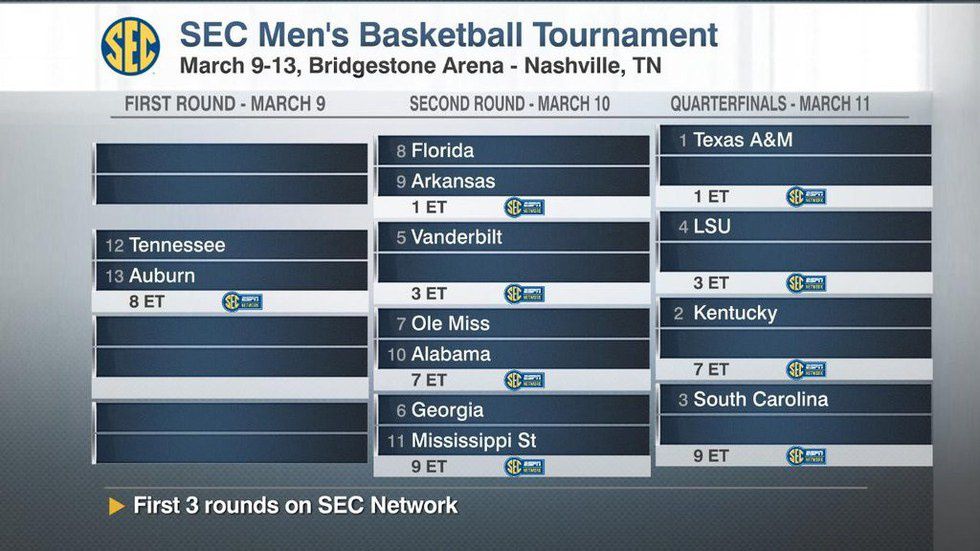Click SEC Network logo below South Carolina quarterfinal

[806, 456]
